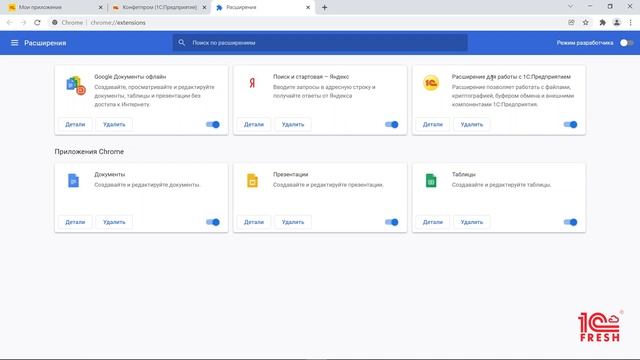
Task: Open Детали for Таблицы app
Action: [x=433, y=222]
